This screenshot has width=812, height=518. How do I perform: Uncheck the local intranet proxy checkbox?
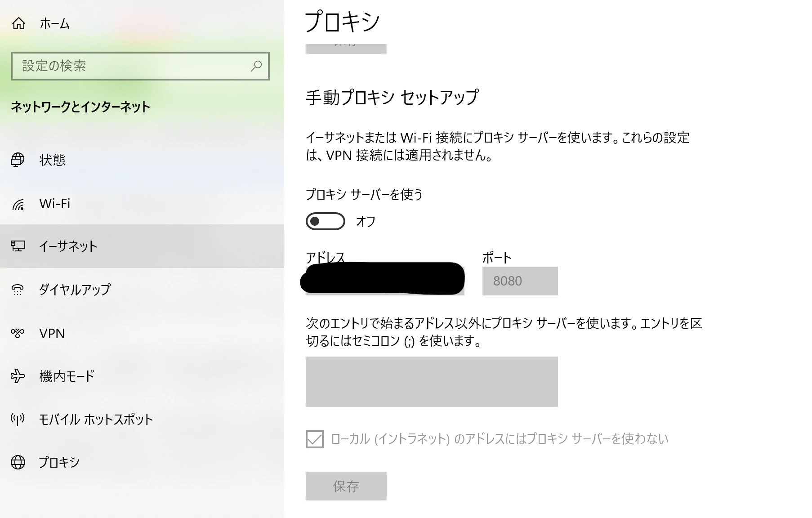[x=314, y=440]
